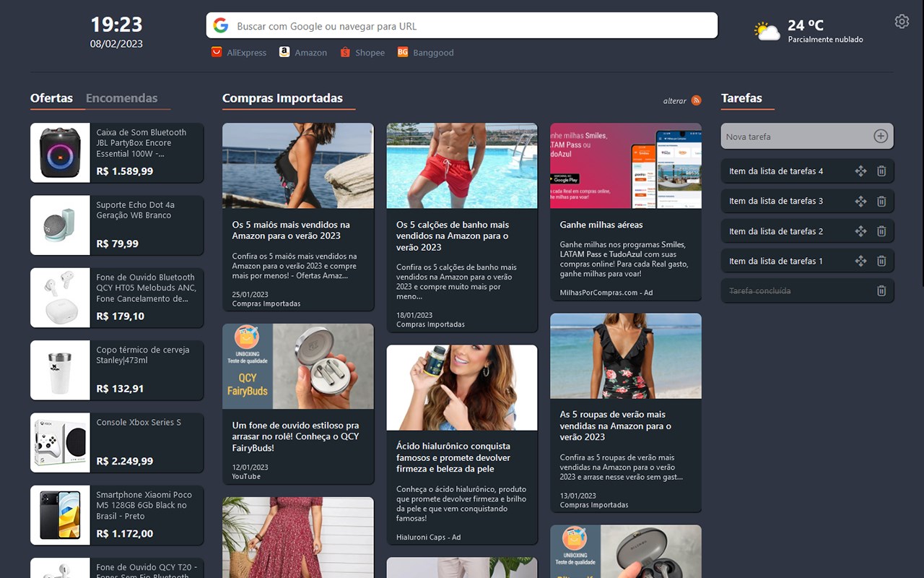Click the Hialuroni Caps - Ad label
This screenshot has height=578, width=924.
[x=428, y=537]
